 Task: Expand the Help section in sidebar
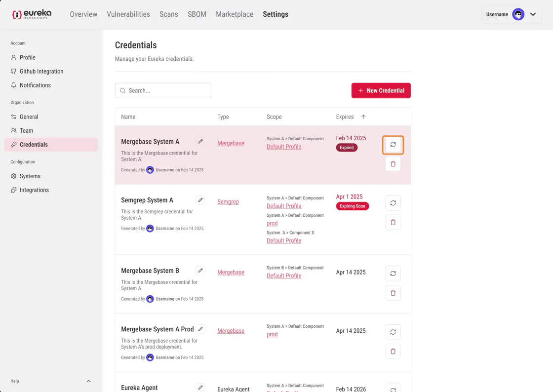pos(88,381)
